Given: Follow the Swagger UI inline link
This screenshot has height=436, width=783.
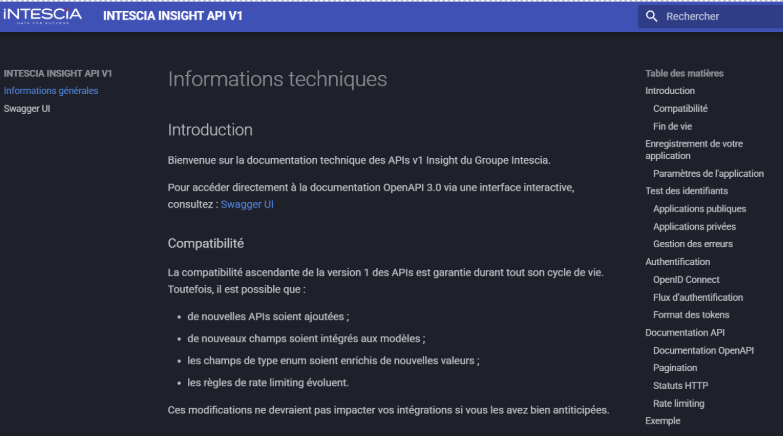Looking at the screenshot, I should click(x=247, y=204).
